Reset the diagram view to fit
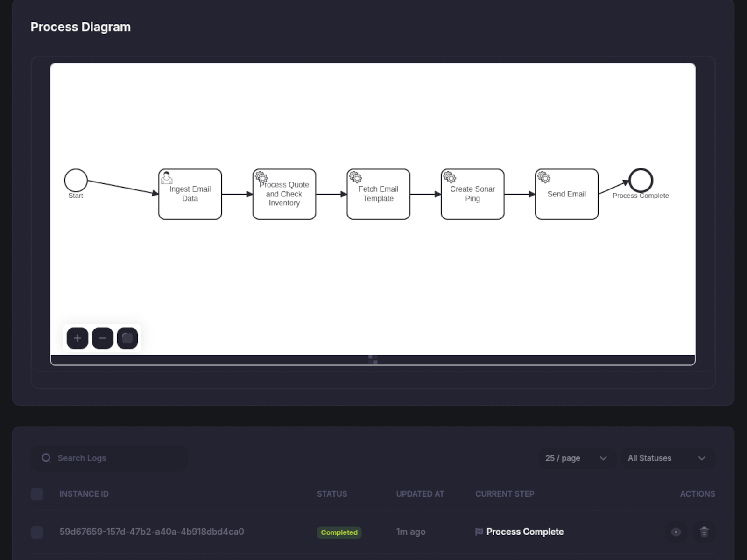 point(127,338)
